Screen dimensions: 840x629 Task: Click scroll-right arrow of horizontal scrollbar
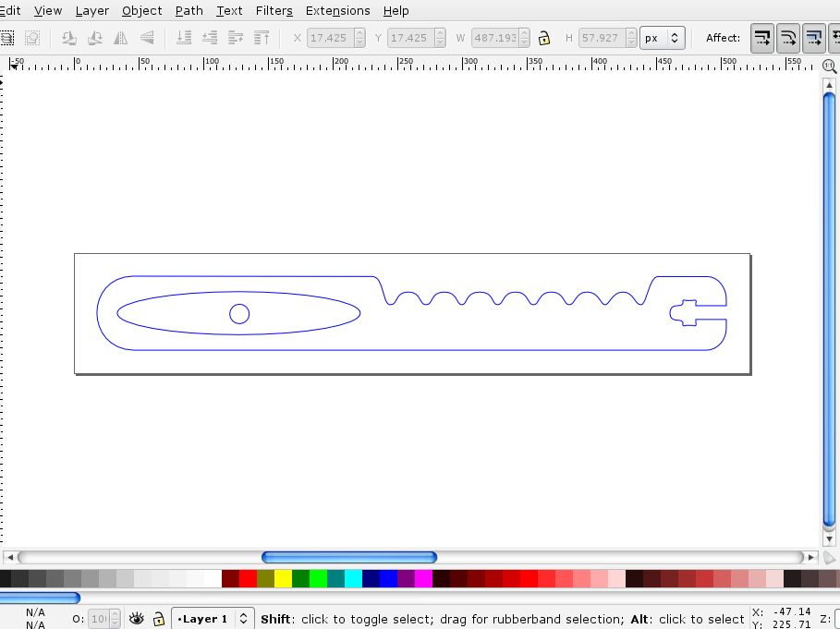click(x=811, y=557)
